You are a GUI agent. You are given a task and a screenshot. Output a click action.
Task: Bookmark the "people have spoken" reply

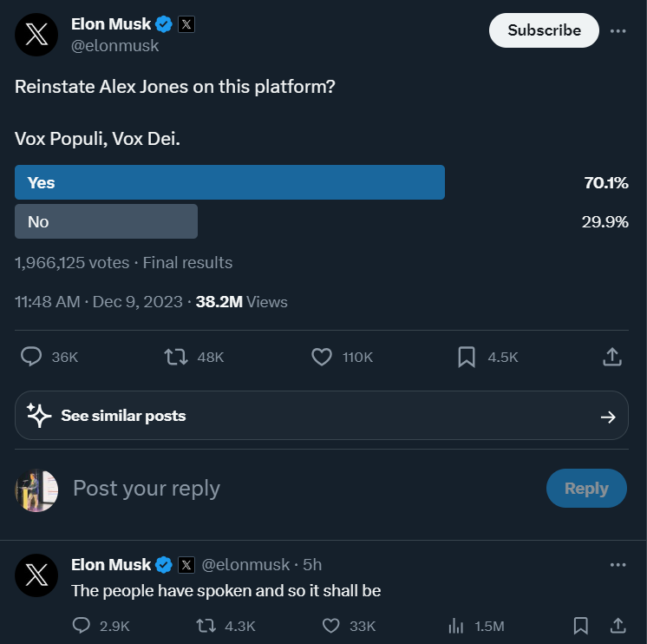581,625
